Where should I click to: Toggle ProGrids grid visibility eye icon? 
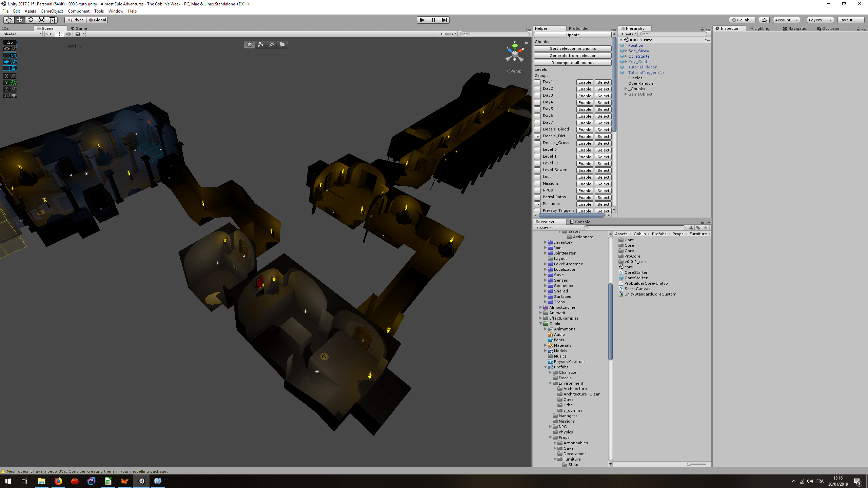point(10,49)
